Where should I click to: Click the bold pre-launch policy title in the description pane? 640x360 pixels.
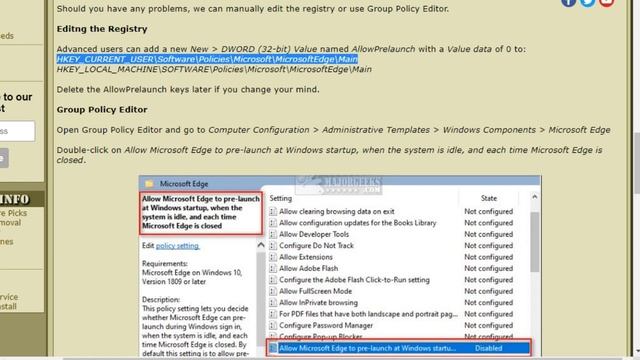(201, 212)
